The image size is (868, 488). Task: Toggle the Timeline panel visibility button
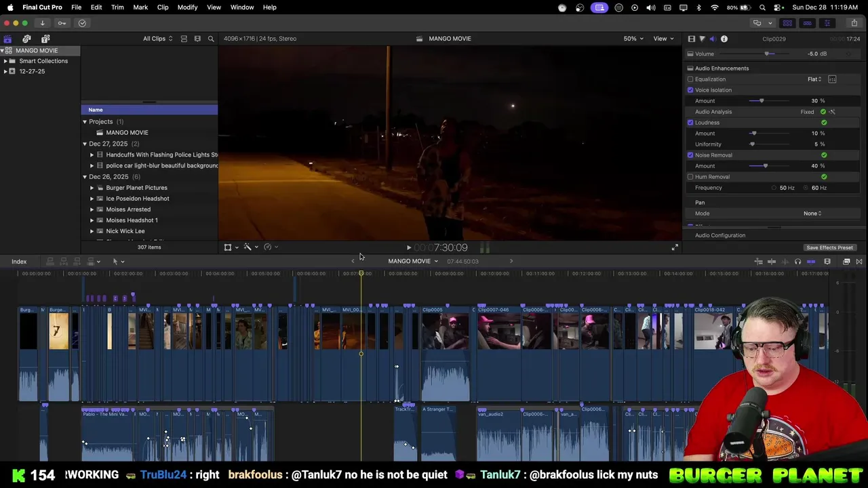(807, 23)
